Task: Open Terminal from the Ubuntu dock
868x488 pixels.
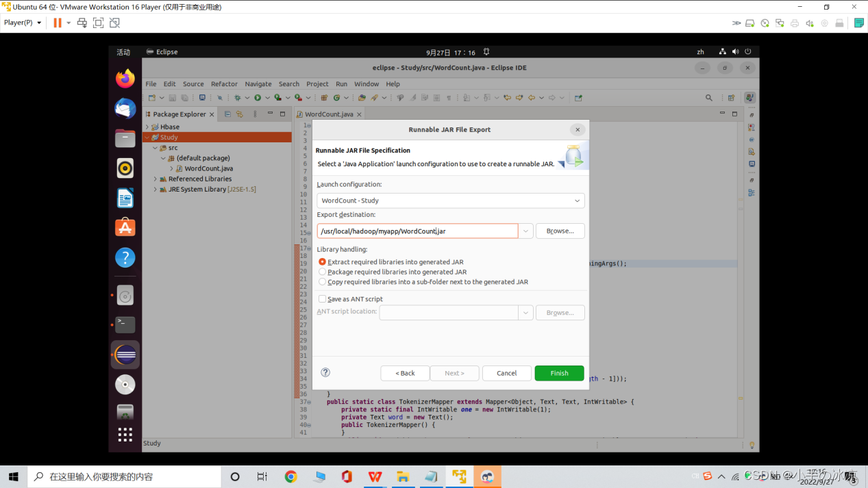Action: 125,324
